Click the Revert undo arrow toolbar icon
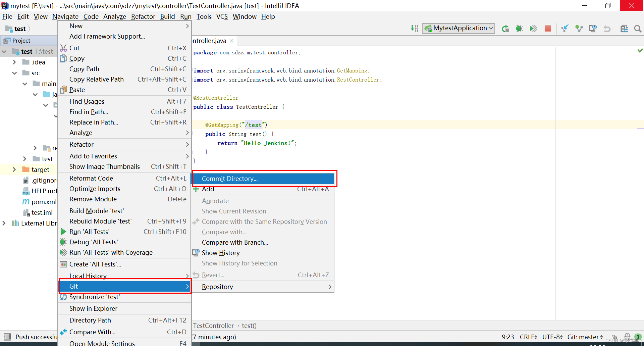 pos(607,29)
